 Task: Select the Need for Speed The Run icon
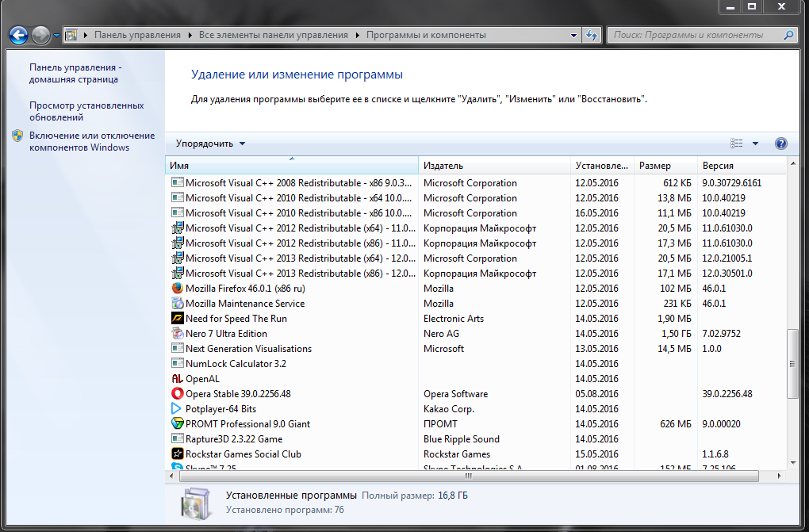tap(177, 319)
